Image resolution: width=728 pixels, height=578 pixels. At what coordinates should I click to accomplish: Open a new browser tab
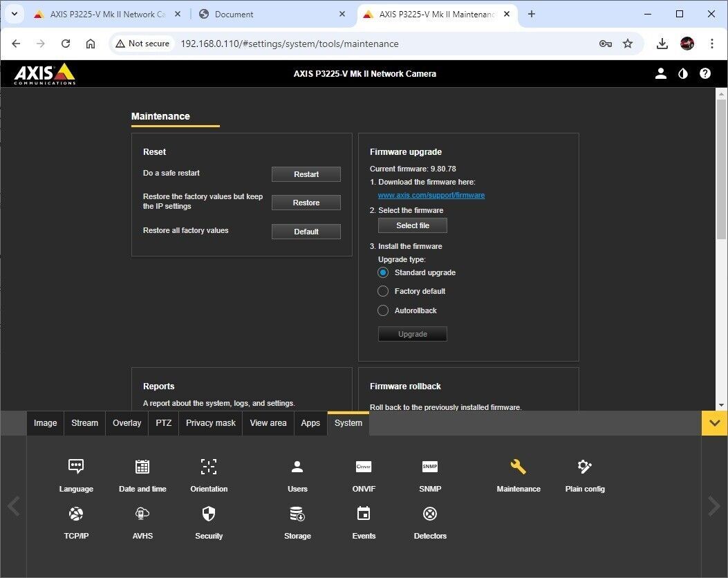coord(531,14)
